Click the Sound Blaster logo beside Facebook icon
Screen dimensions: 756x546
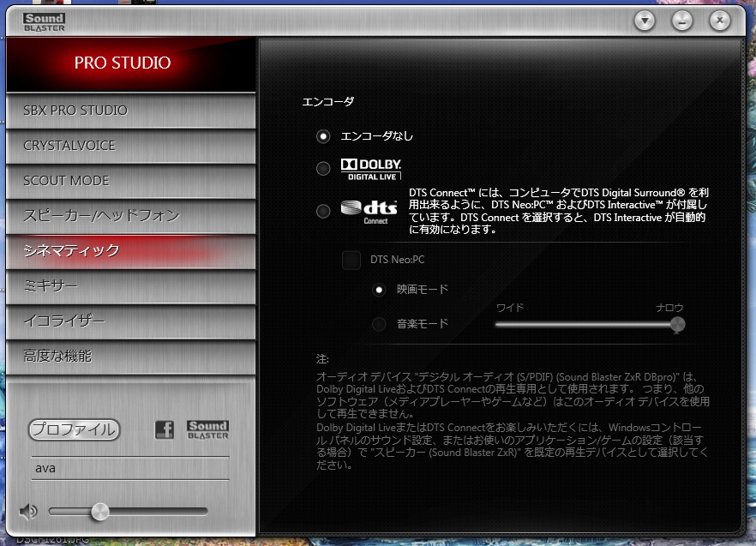coord(207,429)
